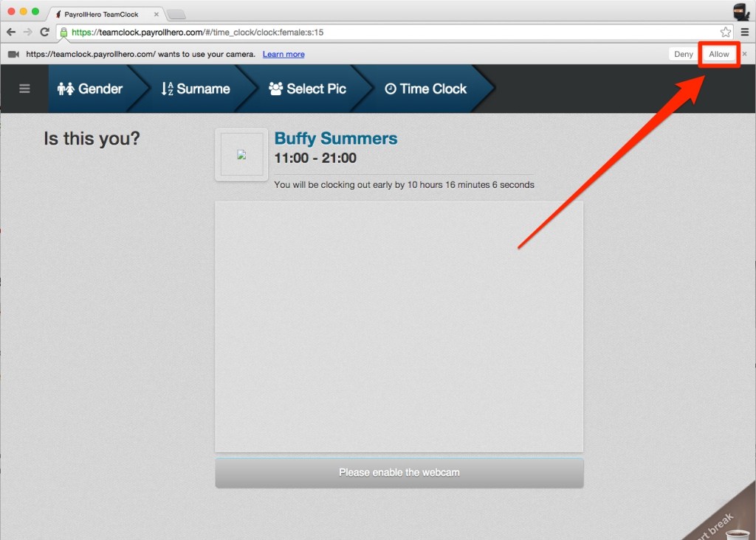The height and width of the screenshot is (540, 756).
Task: Click the 11:00 - 21:00 shift time
Action: (x=315, y=158)
